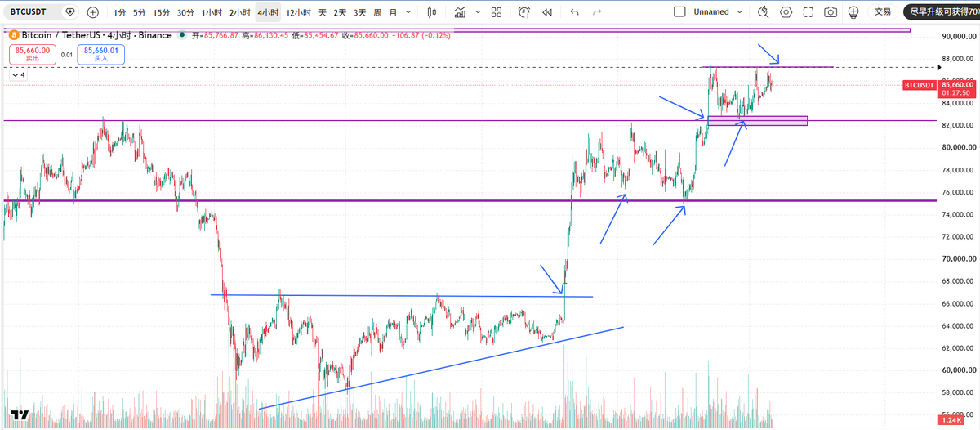Switch to 2小时 timeframe

coord(239,12)
